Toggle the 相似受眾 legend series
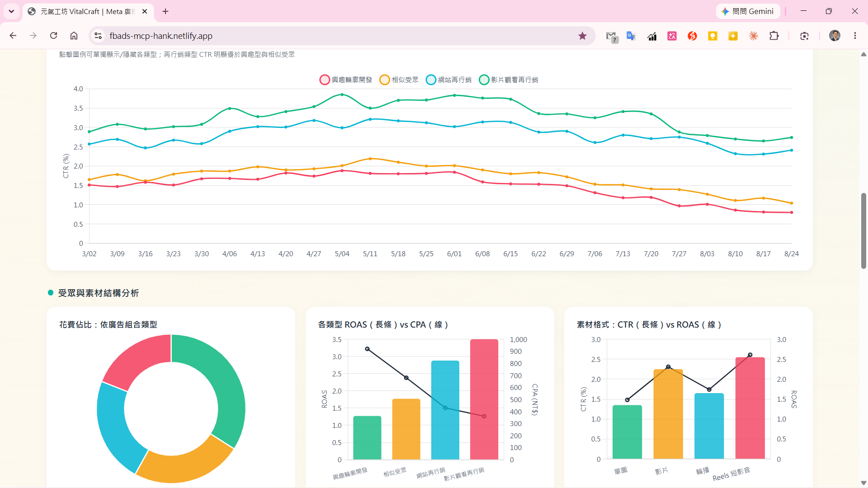868x488 pixels. pyautogui.click(x=399, y=80)
